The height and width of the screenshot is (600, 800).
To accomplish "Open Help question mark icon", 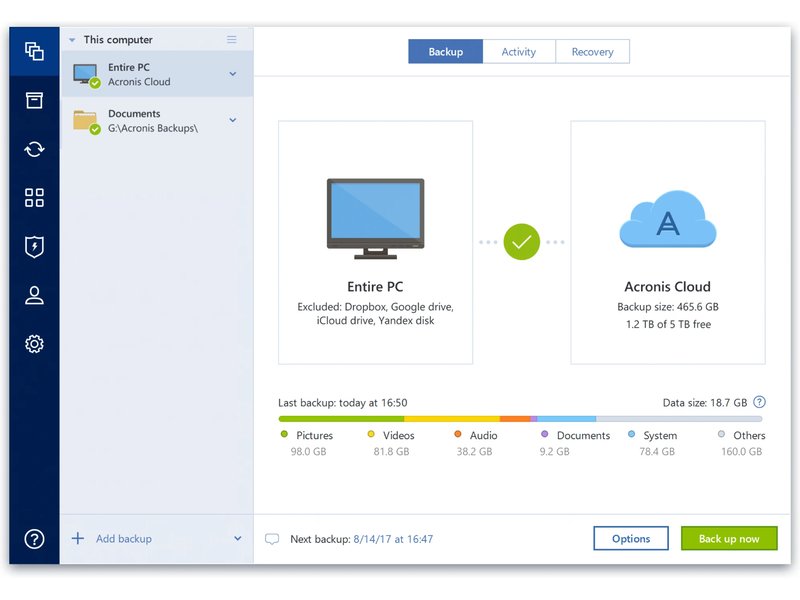I will tap(34, 539).
